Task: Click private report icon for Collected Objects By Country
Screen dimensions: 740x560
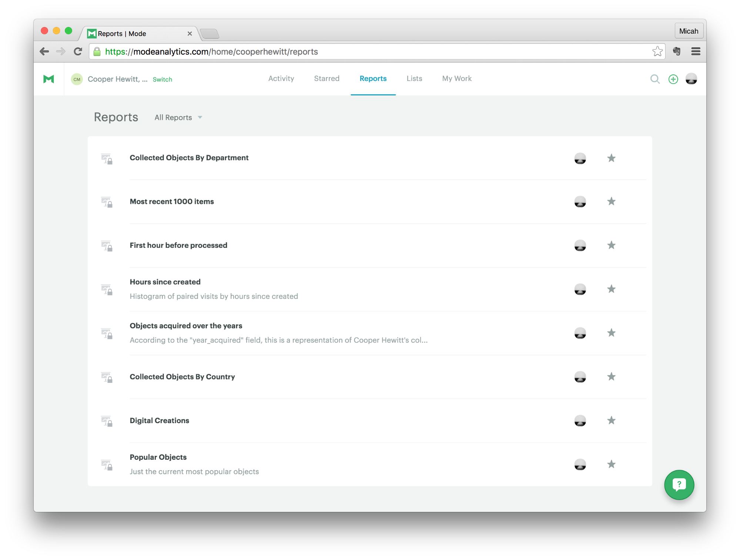Action: (x=107, y=377)
